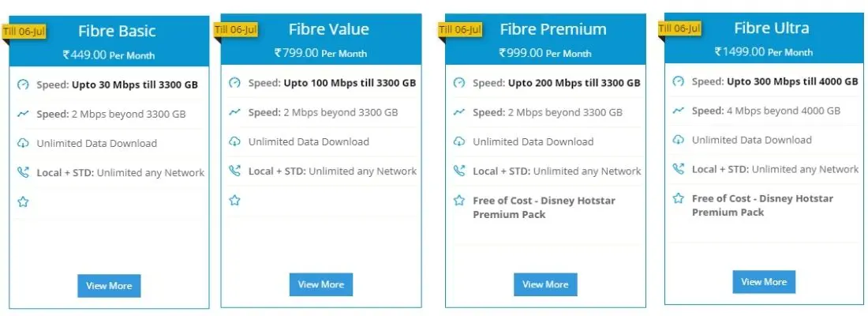Click the phone icon in Fibre Value card
The height and width of the screenshot is (316, 868).
coord(234,171)
